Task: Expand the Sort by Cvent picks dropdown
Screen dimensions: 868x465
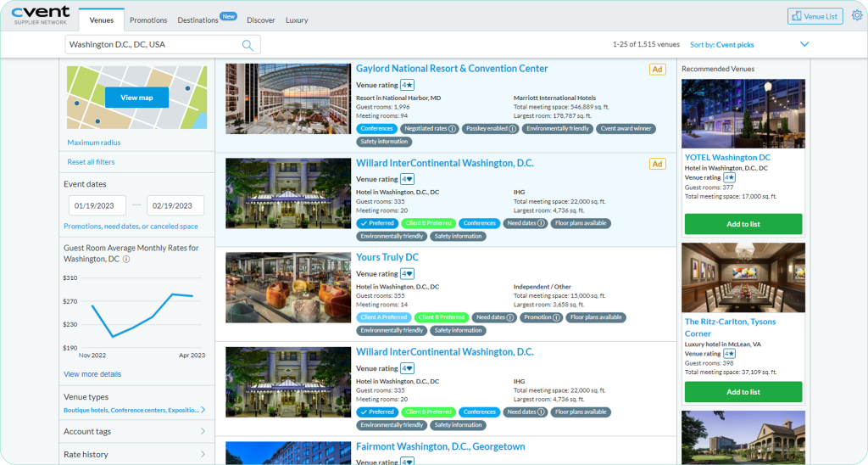Action: click(804, 44)
